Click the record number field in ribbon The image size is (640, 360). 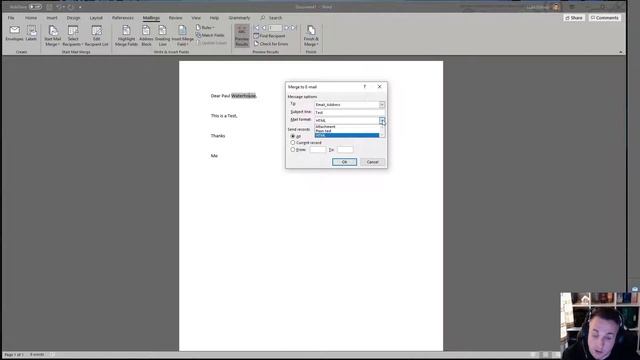[275, 28]
